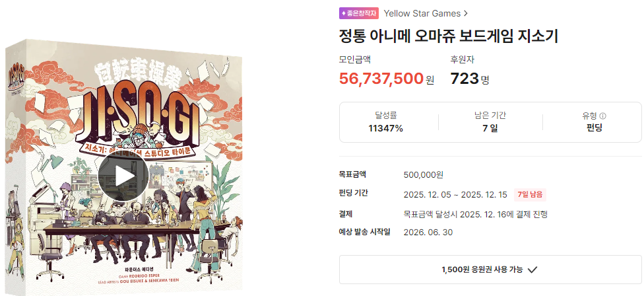Click the info icon next to 유형

click(x=602, y=116)
